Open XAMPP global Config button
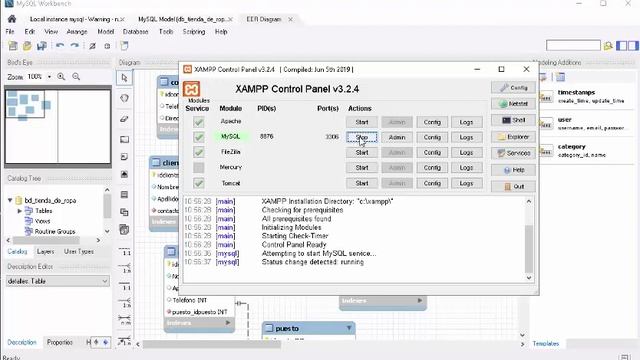The height and width of the screenshot is (360, 640). tap(513, 87)
